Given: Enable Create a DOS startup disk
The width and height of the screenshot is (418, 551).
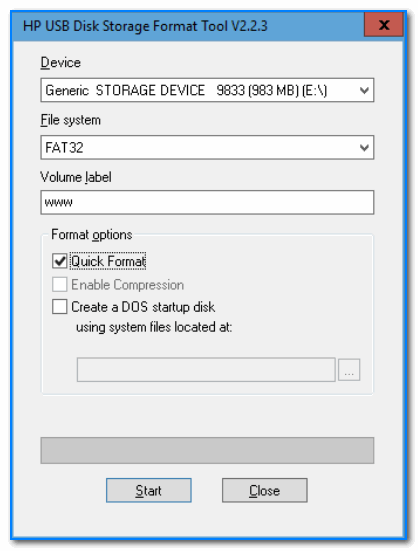Looking at the screenshot, I should click(59, 306).
